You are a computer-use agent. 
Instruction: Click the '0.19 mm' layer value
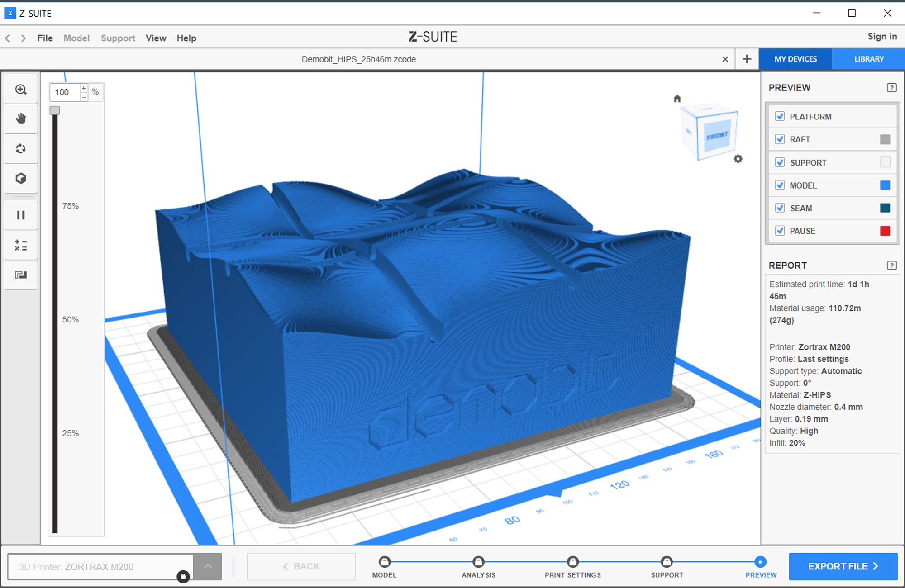click(x=811, y=419)
